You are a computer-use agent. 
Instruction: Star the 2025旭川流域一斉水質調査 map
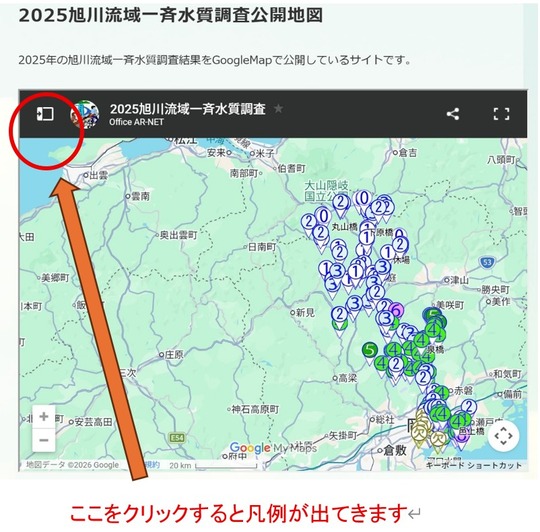click(x=278, y=109)
